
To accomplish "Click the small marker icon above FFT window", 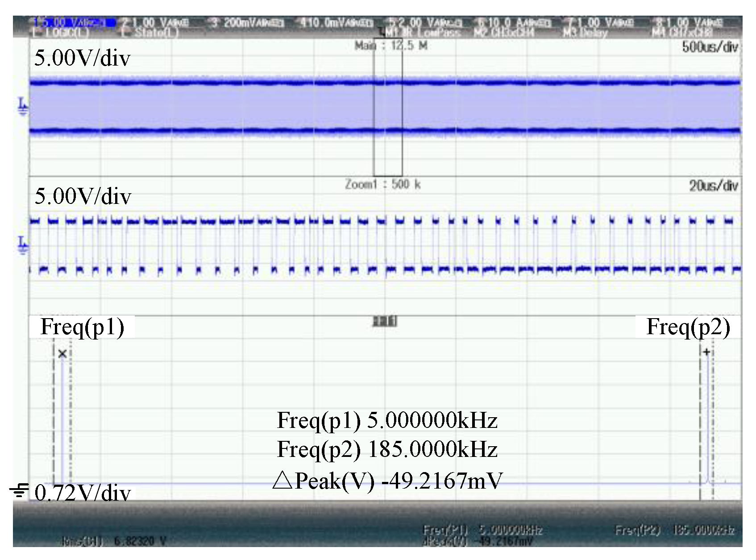I will 385,321.
